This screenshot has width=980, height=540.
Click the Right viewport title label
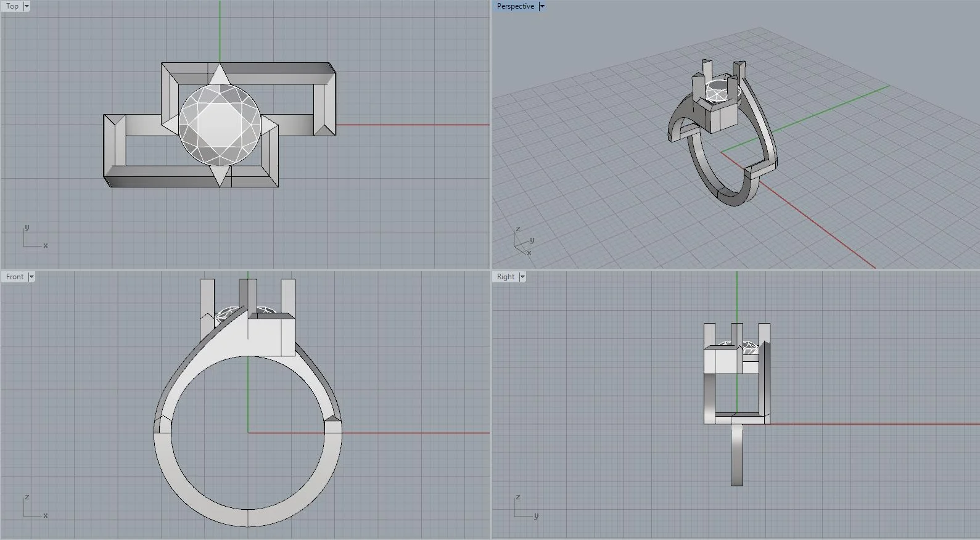[506, 277]
